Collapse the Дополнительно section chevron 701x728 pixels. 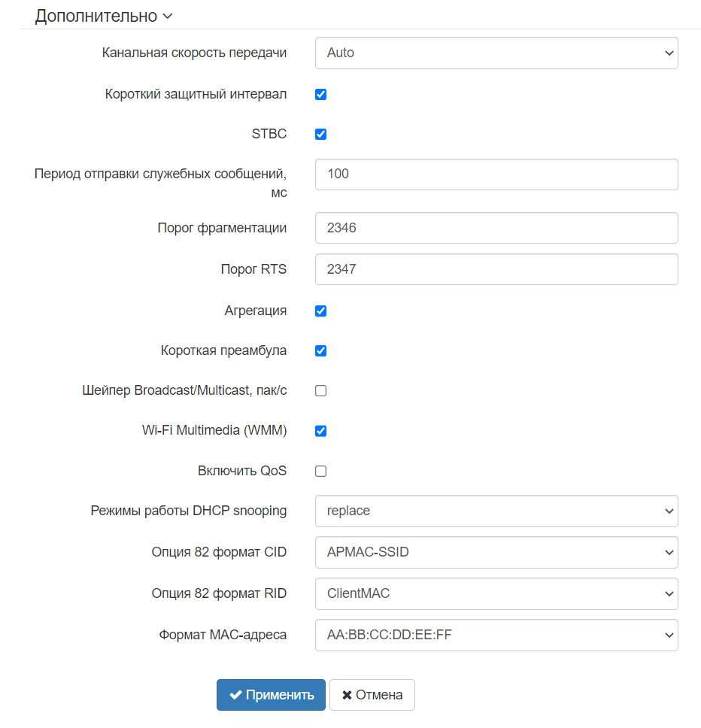[x=167, y=16]
